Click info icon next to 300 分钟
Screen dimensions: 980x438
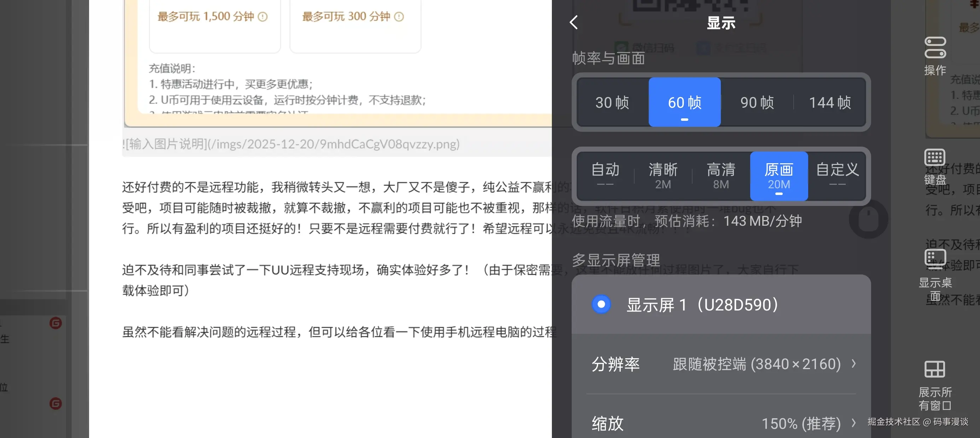[x=399, y=17]
